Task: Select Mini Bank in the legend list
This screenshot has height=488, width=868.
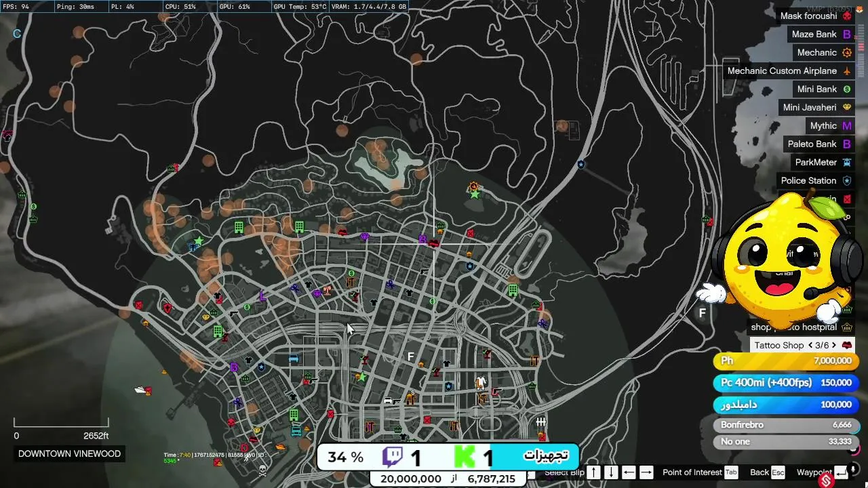Action: click(x=823, y=89)
